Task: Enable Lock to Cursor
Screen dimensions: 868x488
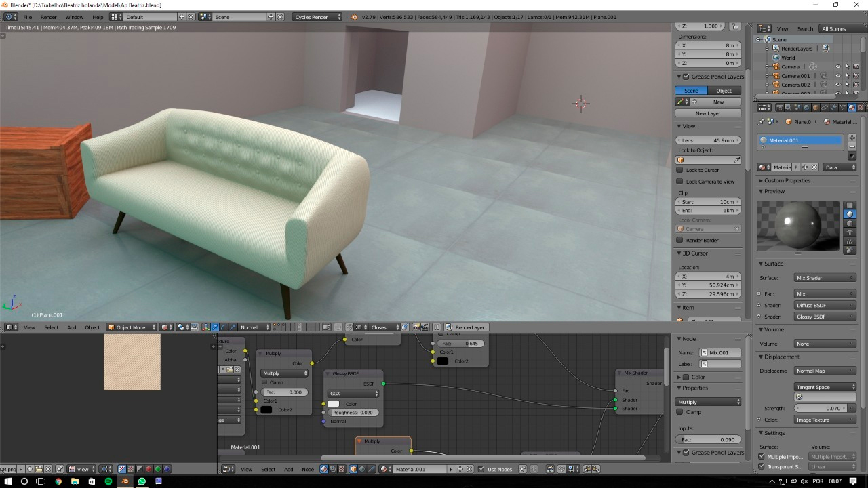Action: pyautogui.click(x=679, y=170)
